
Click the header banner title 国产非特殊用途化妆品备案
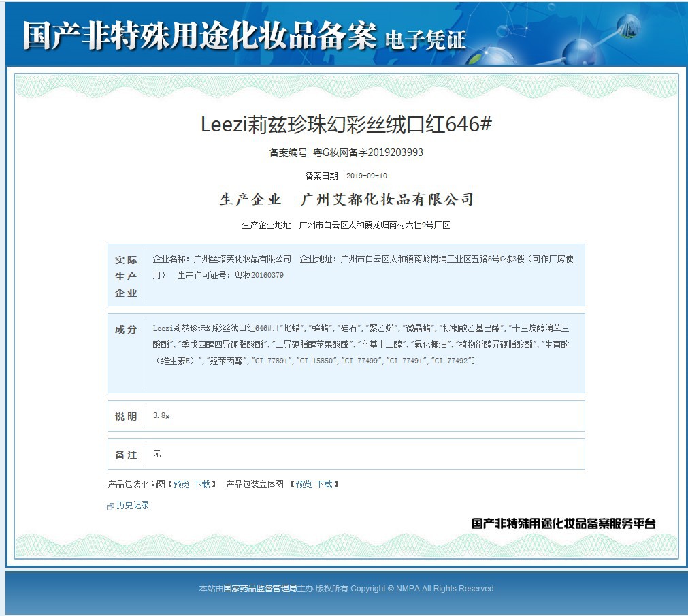199,35
